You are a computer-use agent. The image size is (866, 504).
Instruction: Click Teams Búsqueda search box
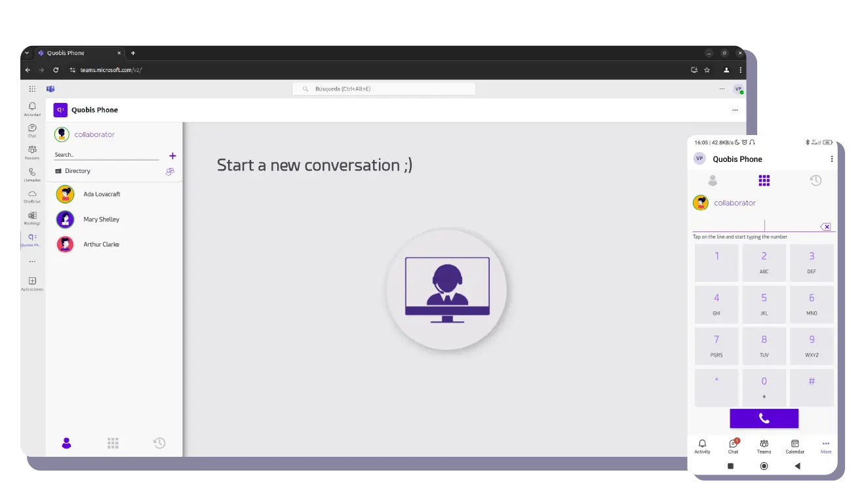384,88
